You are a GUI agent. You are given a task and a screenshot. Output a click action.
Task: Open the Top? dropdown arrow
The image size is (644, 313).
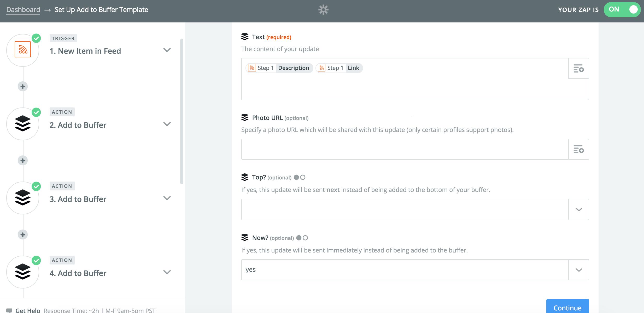coord(579,209)
